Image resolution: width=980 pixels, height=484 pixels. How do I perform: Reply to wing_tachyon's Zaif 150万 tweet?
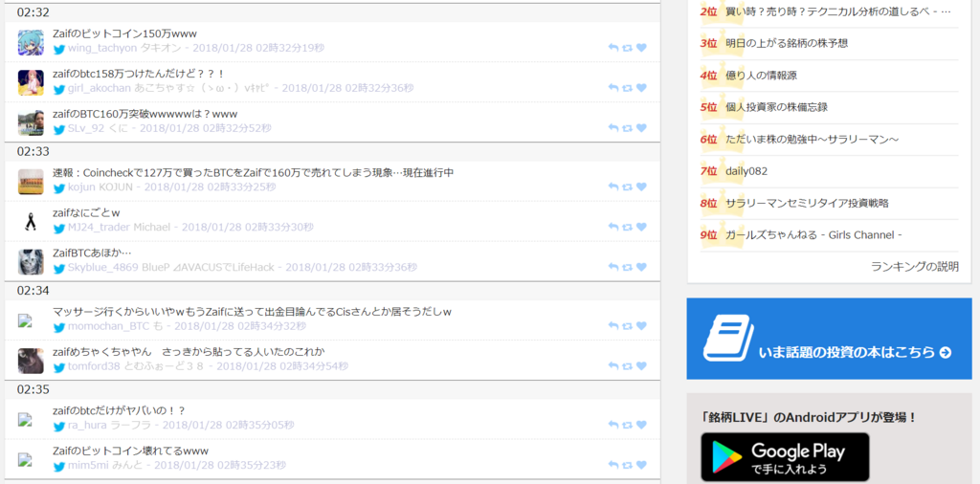click(x=613, y=48)
